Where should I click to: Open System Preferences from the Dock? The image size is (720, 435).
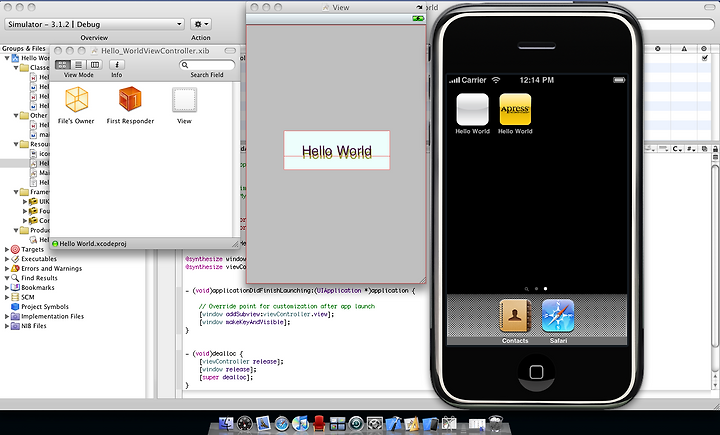[x=375, y=423]
